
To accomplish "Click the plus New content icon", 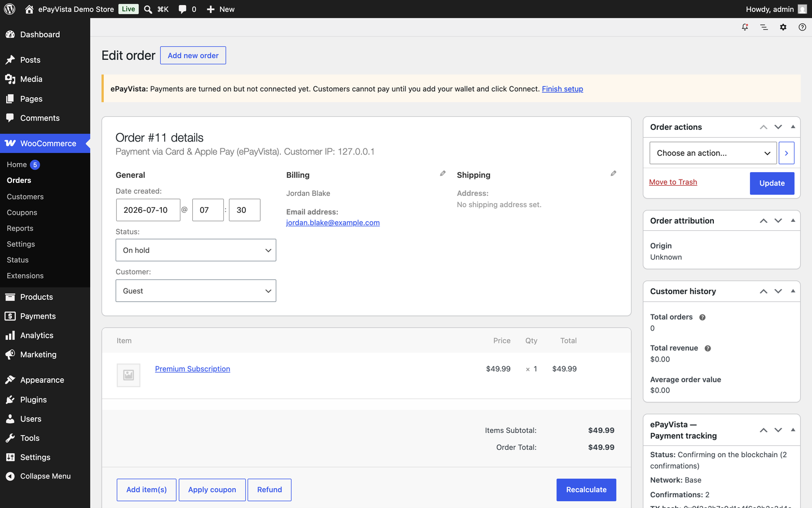I will coord(210,9).
